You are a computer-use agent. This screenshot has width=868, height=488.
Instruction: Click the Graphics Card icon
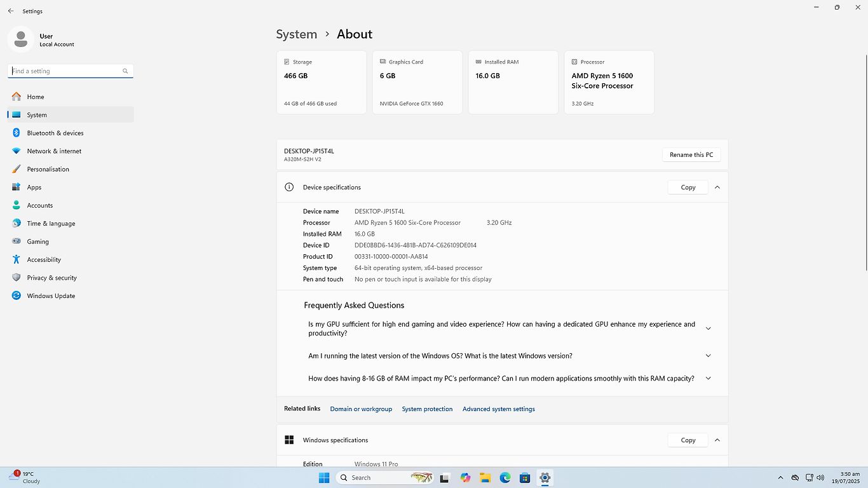pyautogui.click(x=383, y=62)
